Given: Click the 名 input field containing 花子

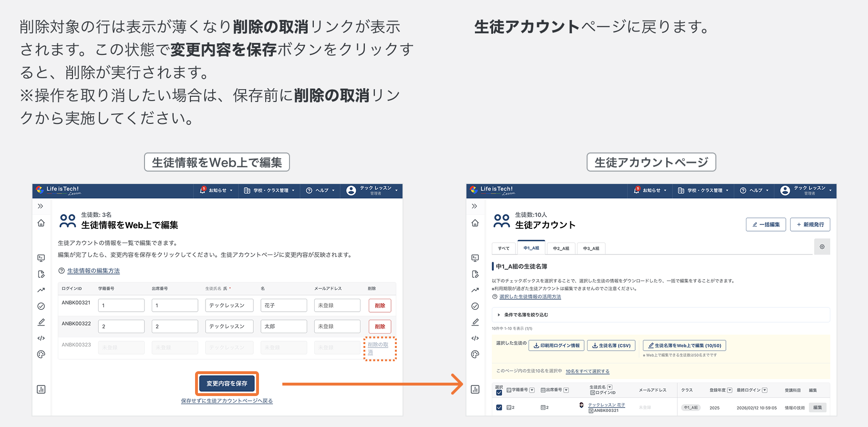Looking at the screenshot, I should click(283, 305).
